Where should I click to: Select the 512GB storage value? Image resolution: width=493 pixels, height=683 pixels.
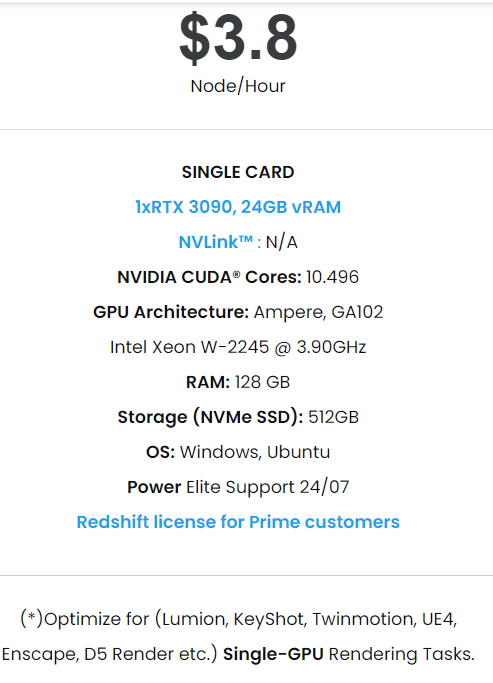[334, 417]
